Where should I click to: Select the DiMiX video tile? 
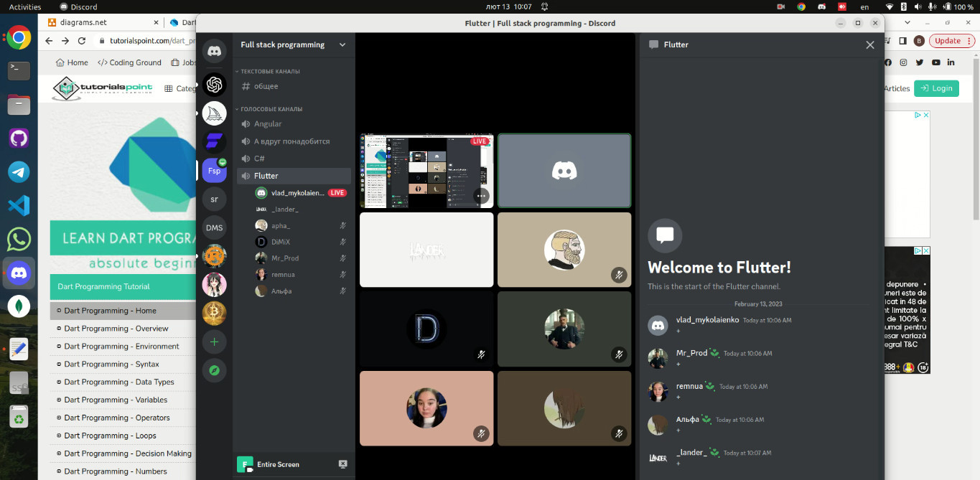click(x=426, y=329)
